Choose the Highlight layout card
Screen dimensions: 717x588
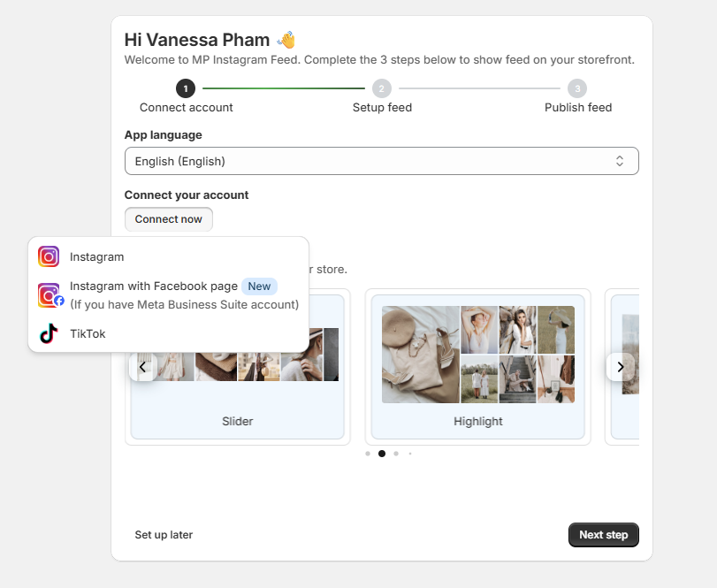tap(477, 367)
